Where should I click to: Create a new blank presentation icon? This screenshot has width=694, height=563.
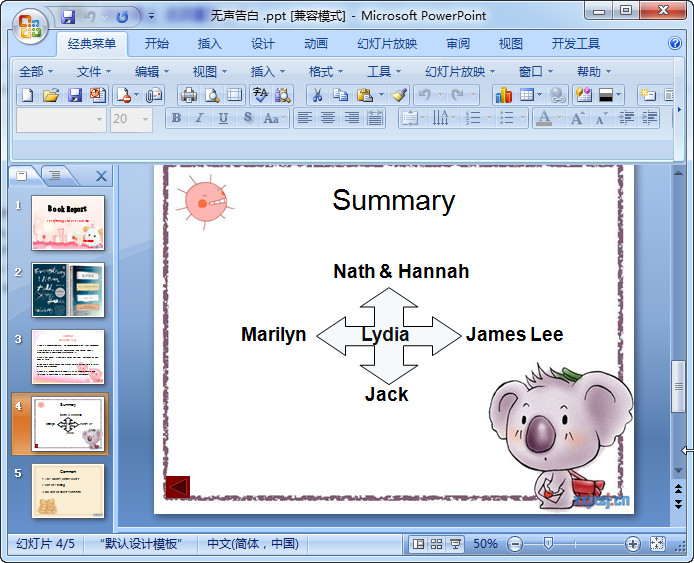coord(27,95)
